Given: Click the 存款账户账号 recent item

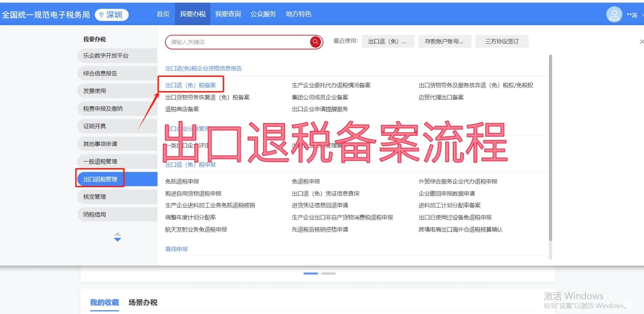Looking at the screenshot, I should 444,41.
